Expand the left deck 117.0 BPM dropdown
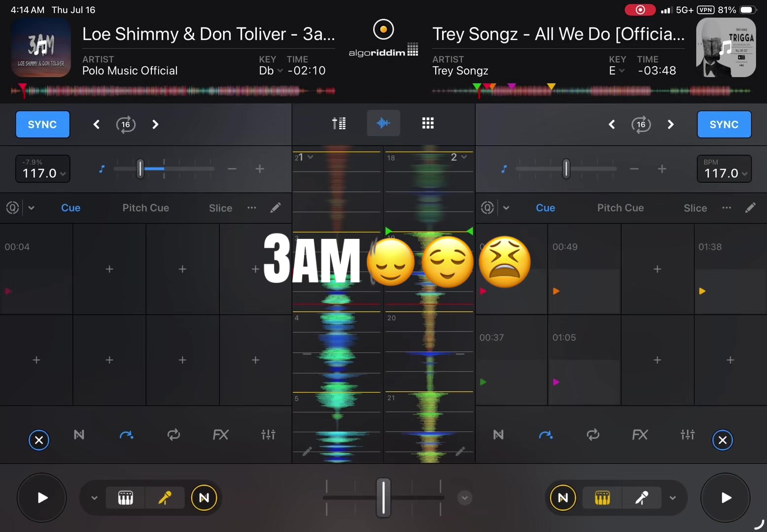767x532 pixels. pyautogui.click(x=43, y=169)
